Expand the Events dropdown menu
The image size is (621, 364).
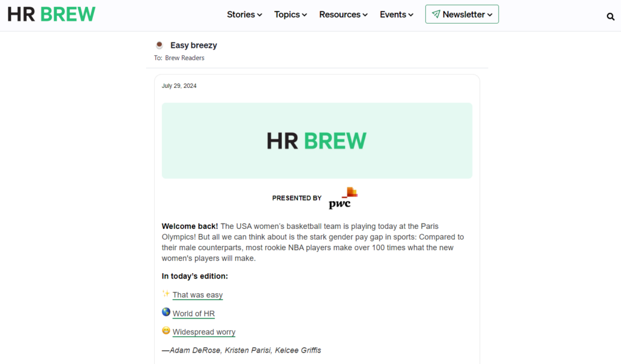397,15
